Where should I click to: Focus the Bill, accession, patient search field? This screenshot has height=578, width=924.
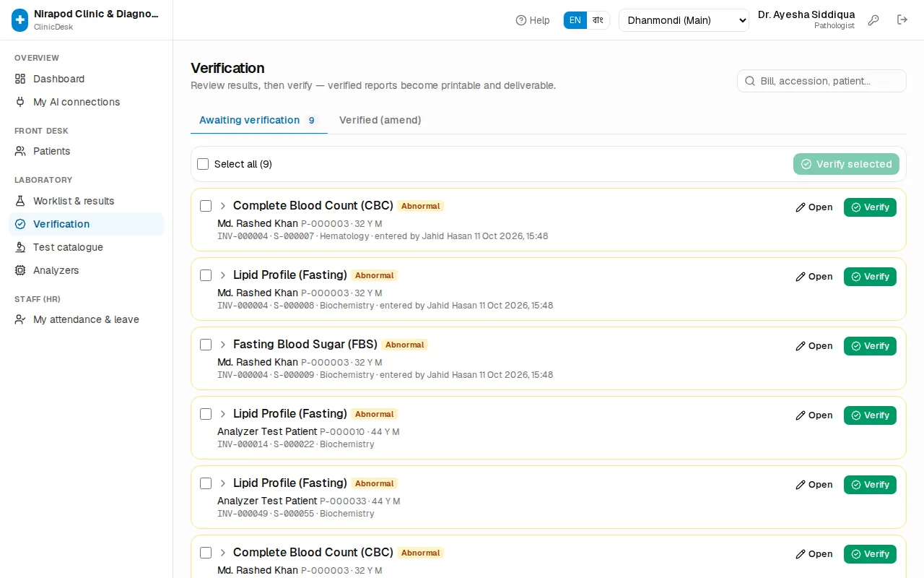tap(821, 81)
